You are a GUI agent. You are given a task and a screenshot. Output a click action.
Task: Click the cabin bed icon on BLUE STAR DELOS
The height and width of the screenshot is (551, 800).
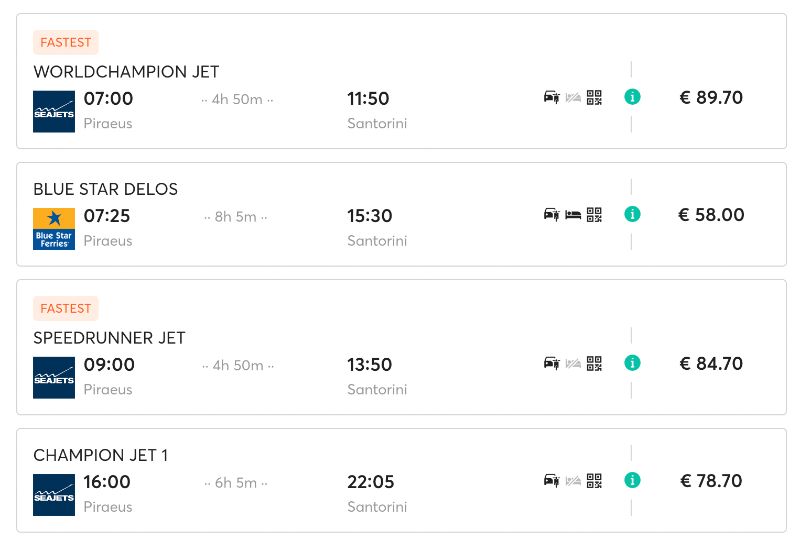[573, 215]
